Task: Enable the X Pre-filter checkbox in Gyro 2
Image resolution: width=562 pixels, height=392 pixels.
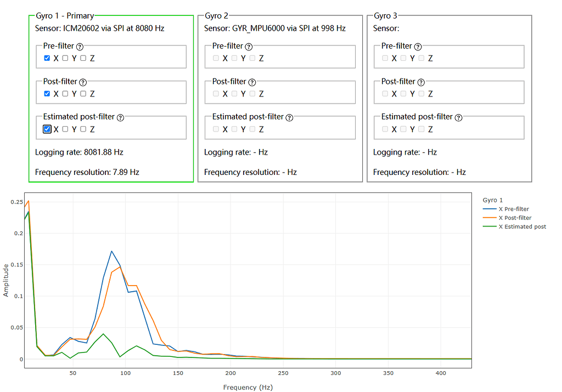Action: pos(216,58)
